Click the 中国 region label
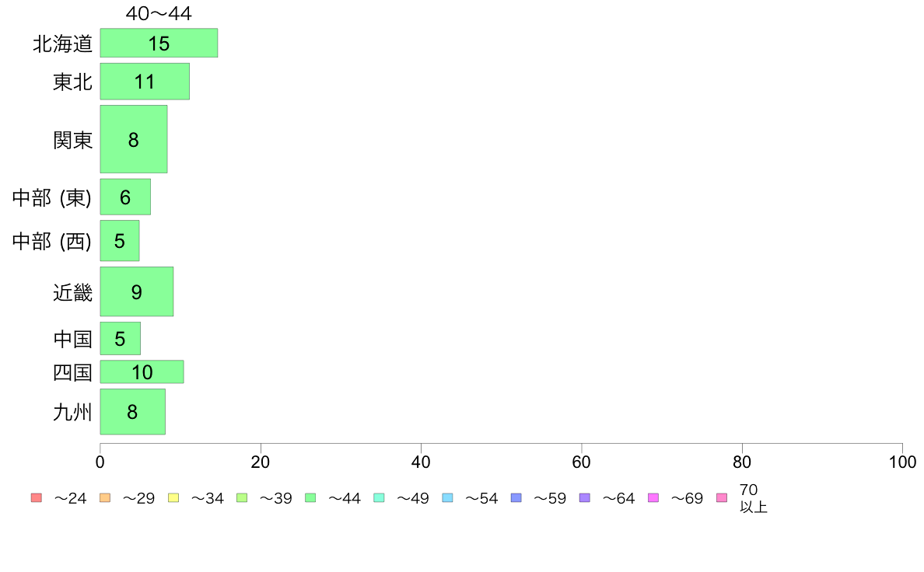Image resolution: width=924 pixels, height=572 pixels. coord(72,339)
